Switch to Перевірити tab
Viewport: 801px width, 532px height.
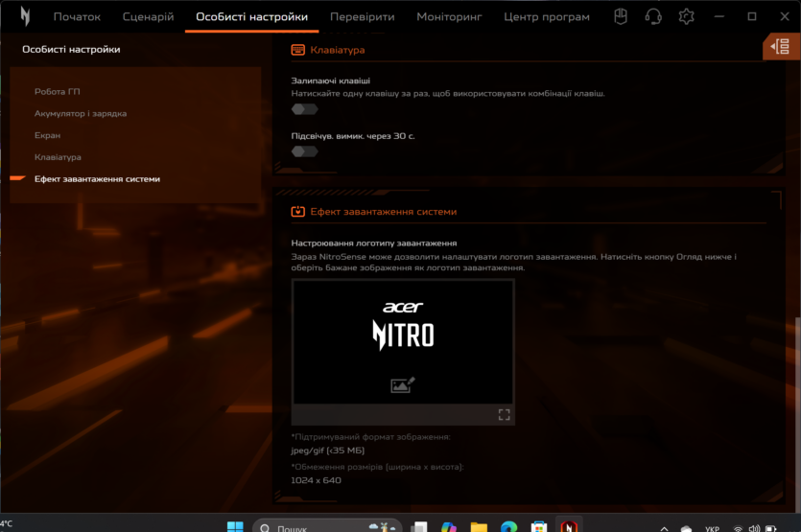(x=363, y=17)
